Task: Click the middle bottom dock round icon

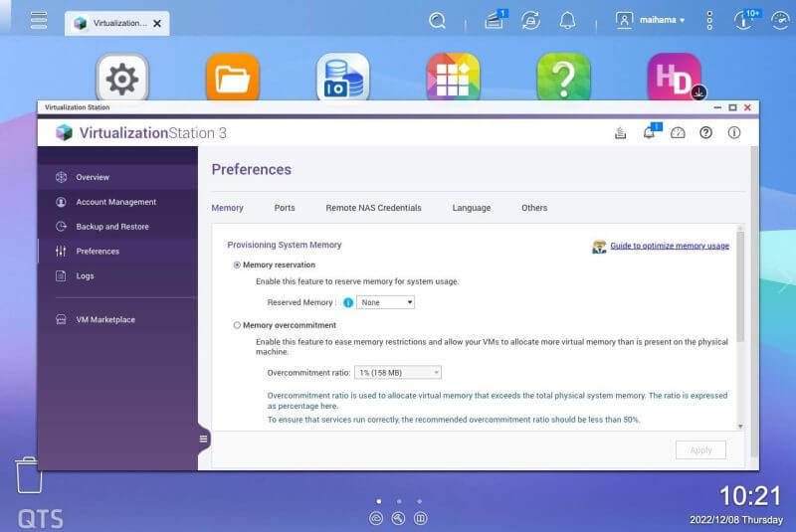Action: tap(399, 518)
